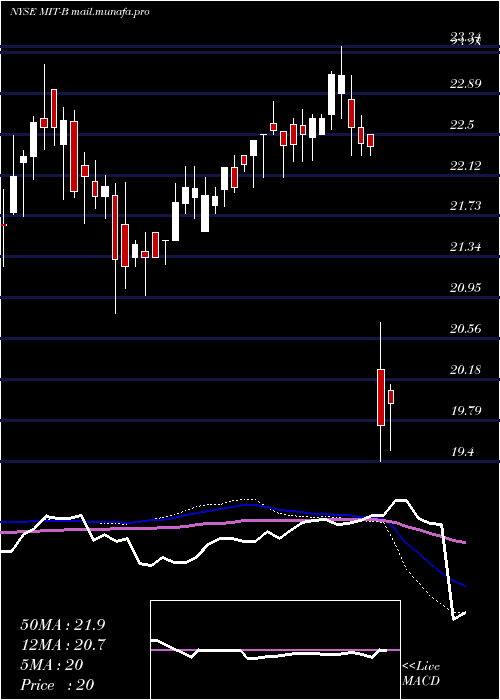Click the 50MA : 21.9 readout
This screenshot has height=700, width=500.
click(x=63, y=625)
